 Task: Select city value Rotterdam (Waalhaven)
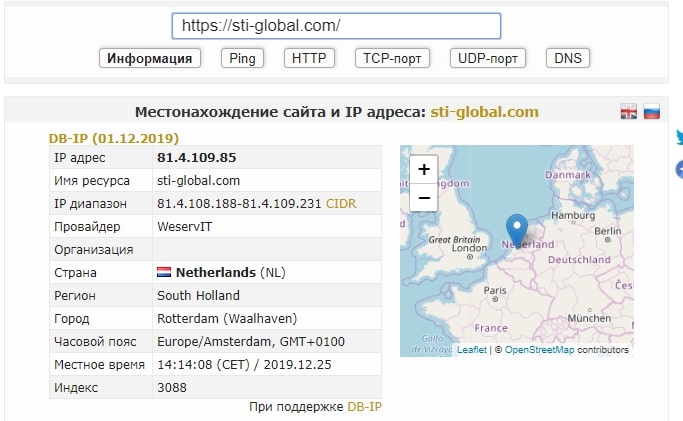point(227,319)
